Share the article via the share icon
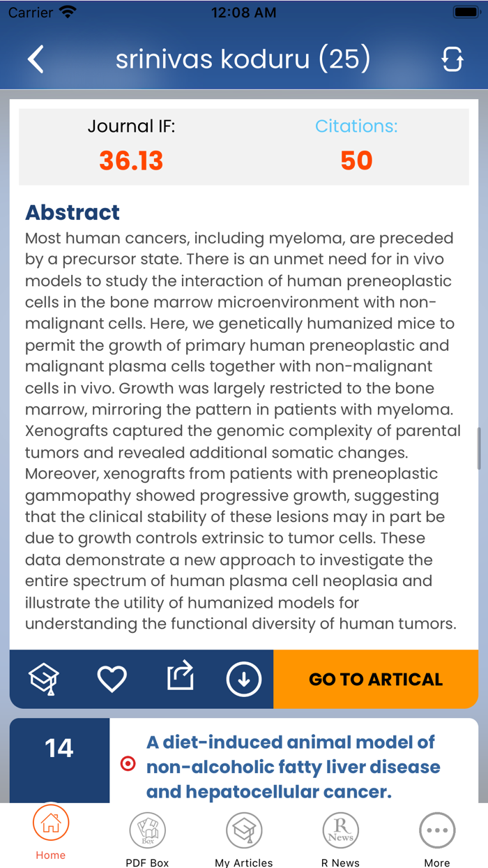This screenshot has height=868, width=488. click(180, 676)
